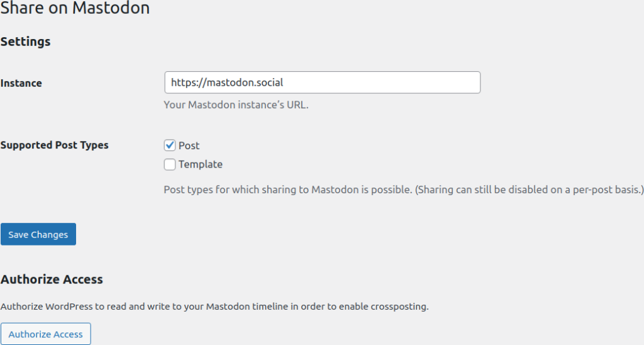644x345 pixels.
Task: Click 'Your Mastodon instance's URL.' help text
Action: coord(236,105)
